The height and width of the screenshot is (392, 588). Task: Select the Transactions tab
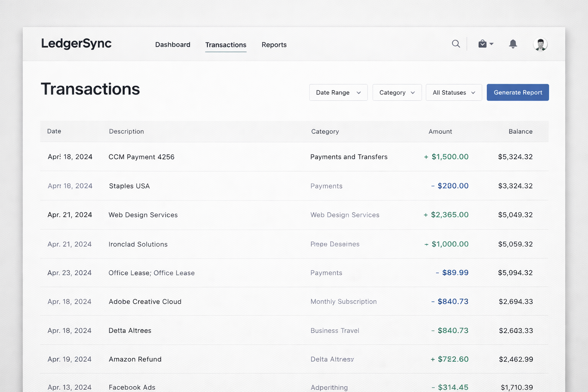coord(225,45)
